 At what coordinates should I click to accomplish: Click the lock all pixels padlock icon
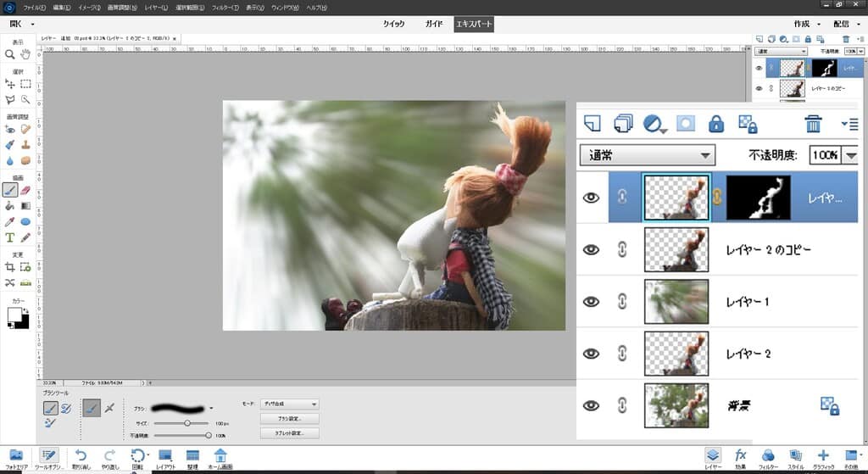(x=715, y=124)
